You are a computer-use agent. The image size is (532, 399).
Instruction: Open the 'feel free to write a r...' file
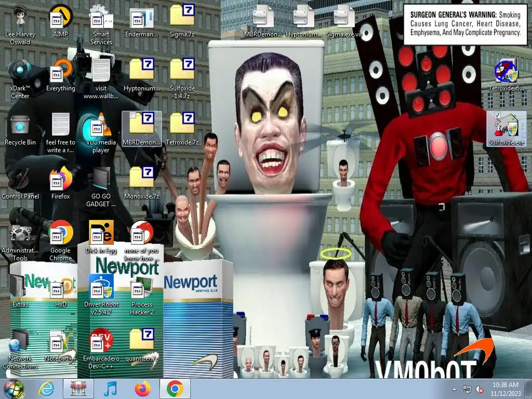point(60,133)
